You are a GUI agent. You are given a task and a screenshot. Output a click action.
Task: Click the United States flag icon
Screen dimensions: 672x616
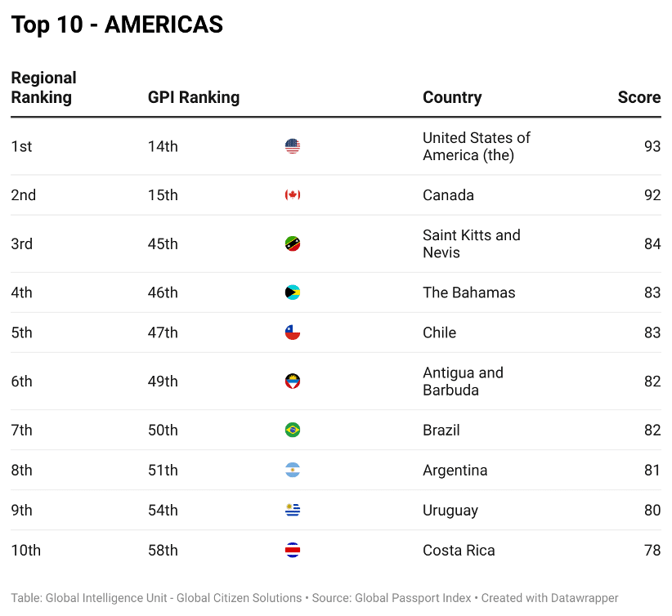[293, 146]
